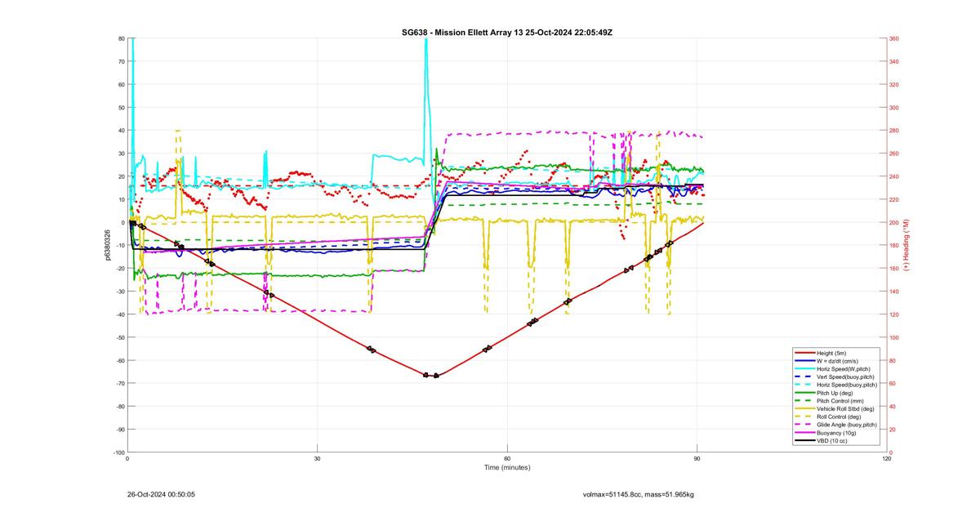Click the '(+) Heading (°M)' right axis label
The width and height of the screenshot is (980, 508).
pos(906,244)
